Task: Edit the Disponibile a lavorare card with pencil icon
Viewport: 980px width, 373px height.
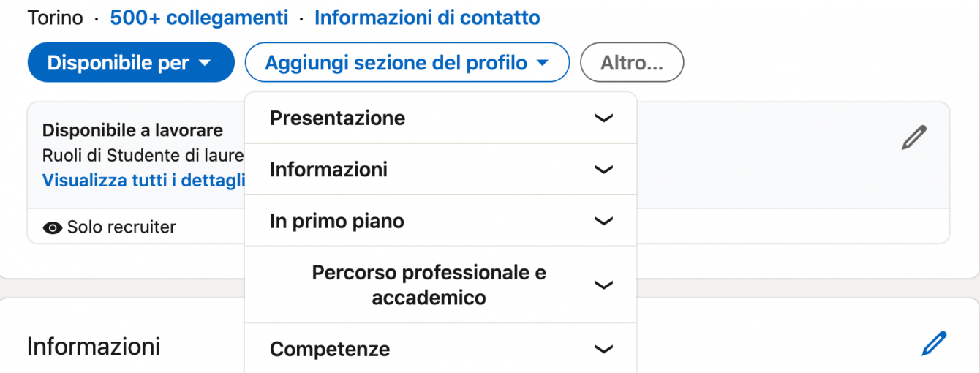Action: [x=914, y=137]
